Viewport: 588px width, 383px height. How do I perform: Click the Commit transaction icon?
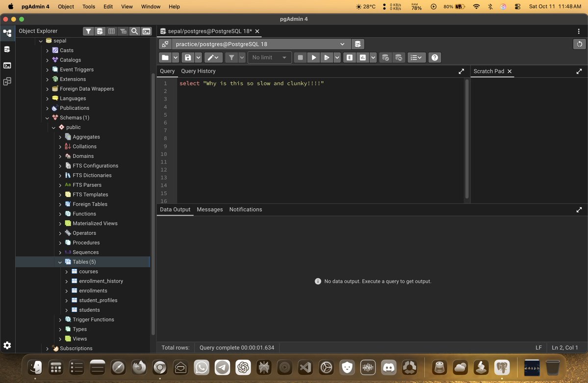point(385,57)
